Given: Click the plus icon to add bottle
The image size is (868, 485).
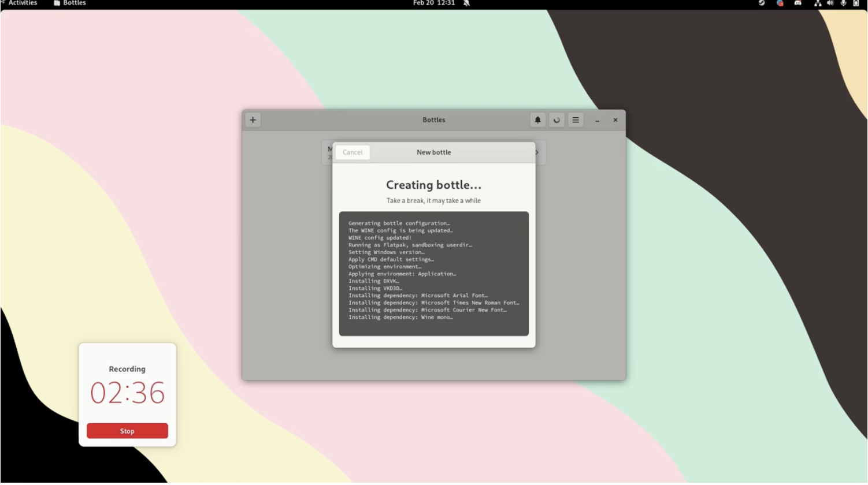Looking at the screenshot, I should 253,120.
